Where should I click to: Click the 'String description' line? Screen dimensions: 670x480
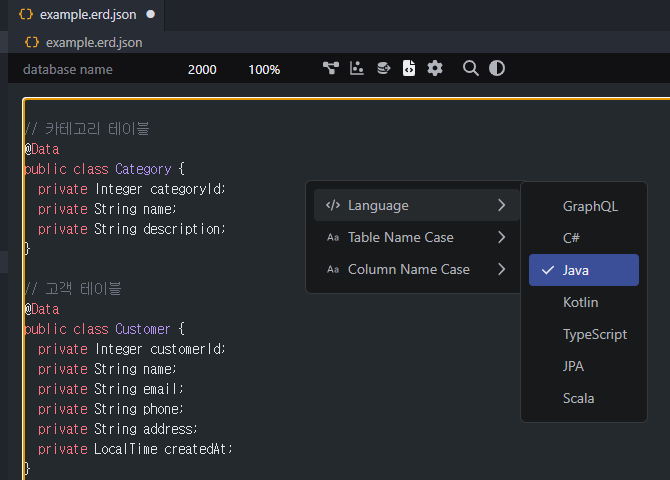[132, 229]
